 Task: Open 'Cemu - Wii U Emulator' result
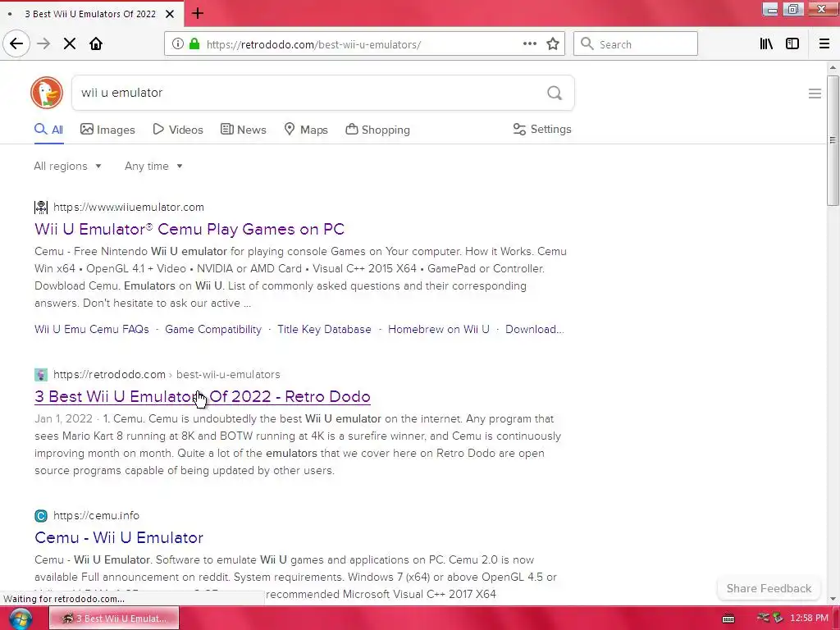[119, 537]
